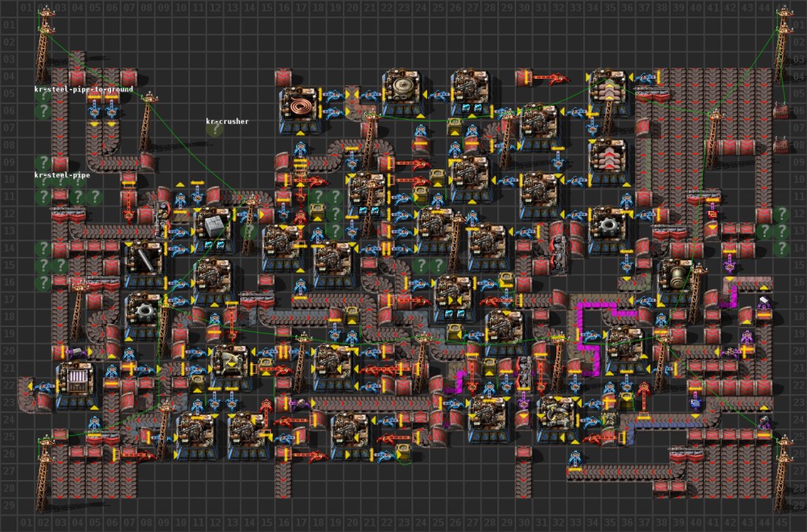Click the kr-steel-pipe text label
This screenshot has width=807, height=532.
point(63,175)
